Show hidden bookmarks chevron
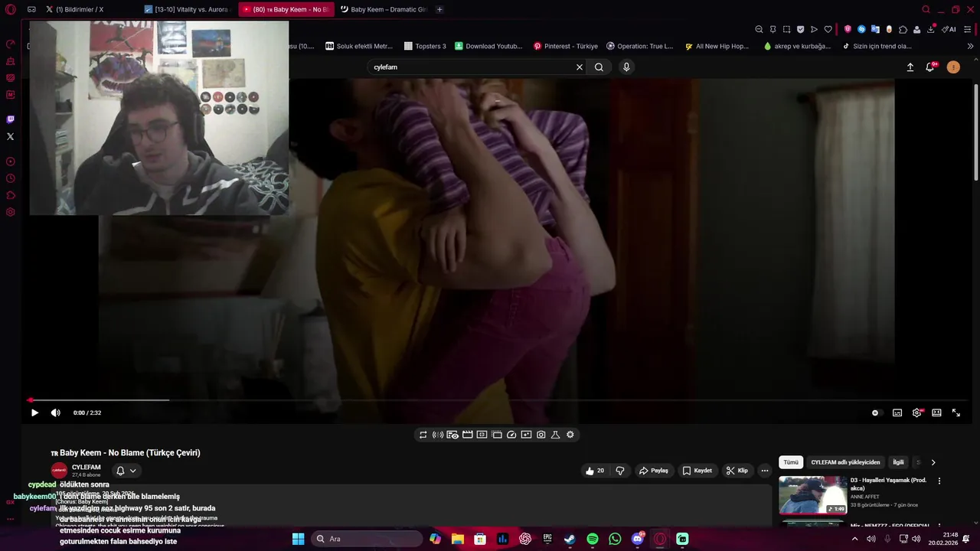 971,46
